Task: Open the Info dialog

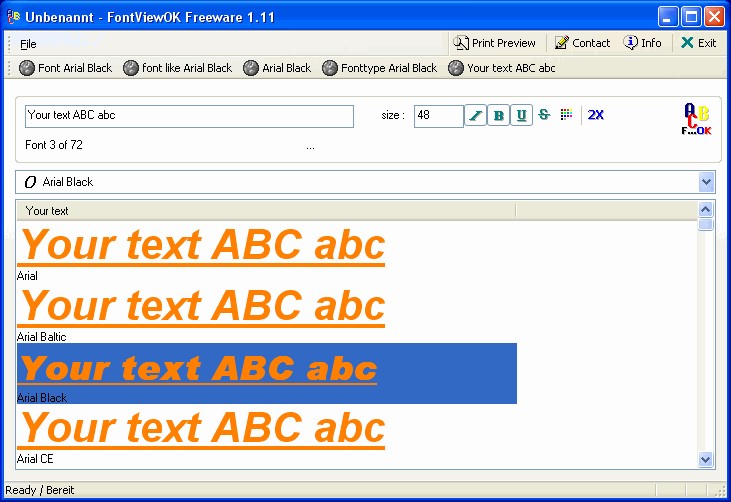Action: click(642, 43)
